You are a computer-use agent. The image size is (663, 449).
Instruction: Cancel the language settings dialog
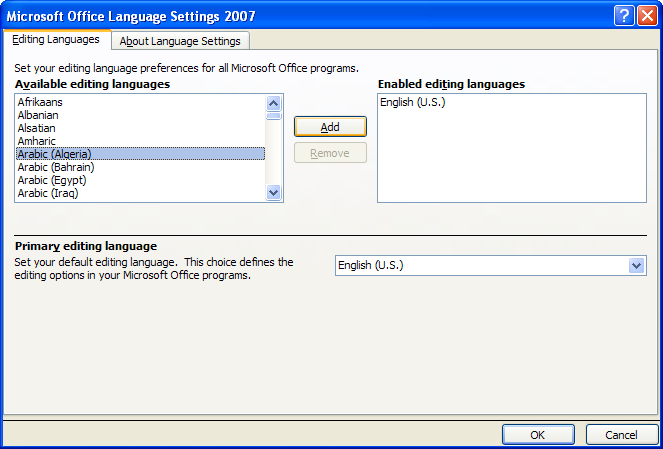click(x=622, y=435)
